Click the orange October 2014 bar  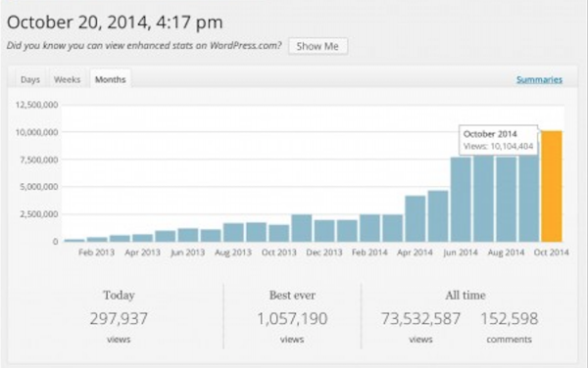click(x=552, y=186)
